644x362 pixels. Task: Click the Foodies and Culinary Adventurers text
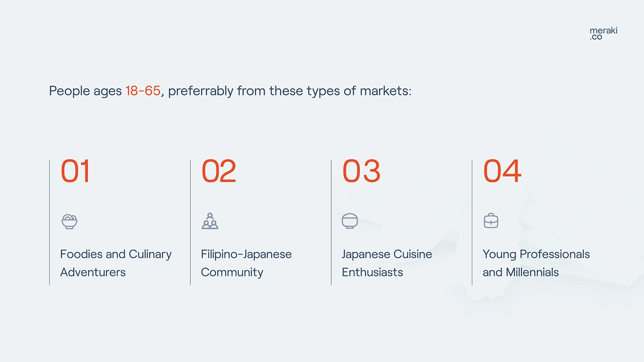pos(115,263)
